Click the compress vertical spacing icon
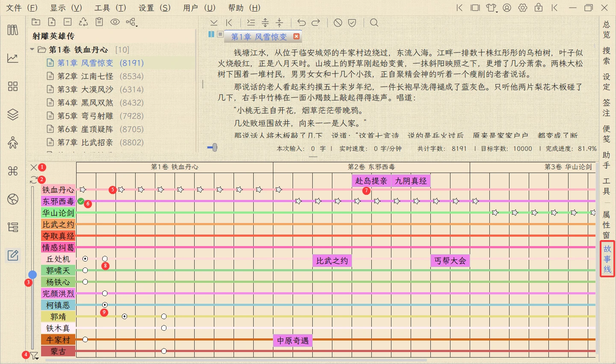Image resolution: width=616 pixels, height=364 pixels. pos(279,23)
